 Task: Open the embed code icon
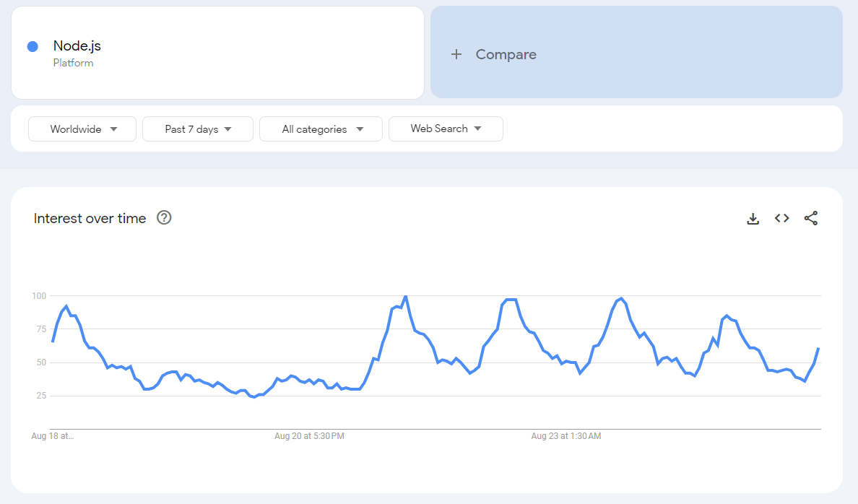tap(782, 218)
